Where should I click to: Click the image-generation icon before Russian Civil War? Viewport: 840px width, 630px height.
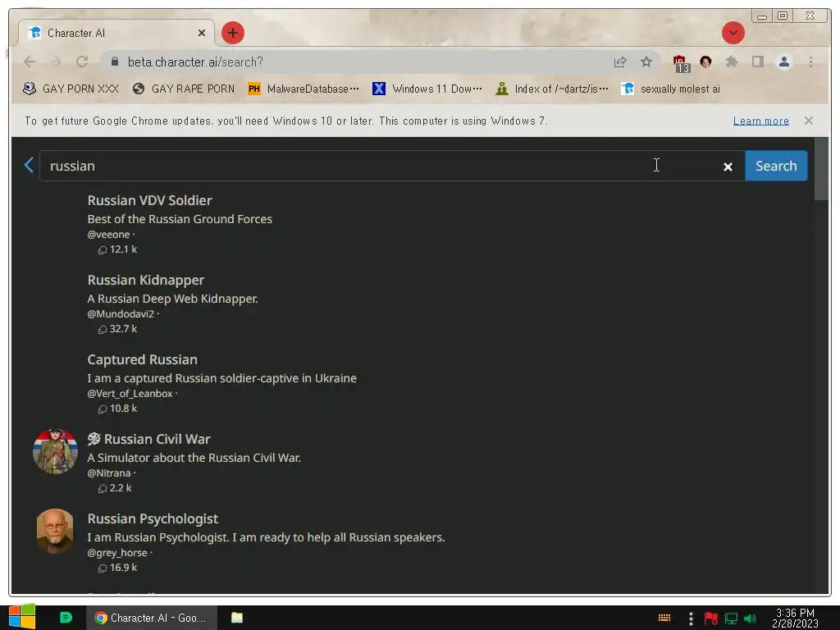coord(94,440)
